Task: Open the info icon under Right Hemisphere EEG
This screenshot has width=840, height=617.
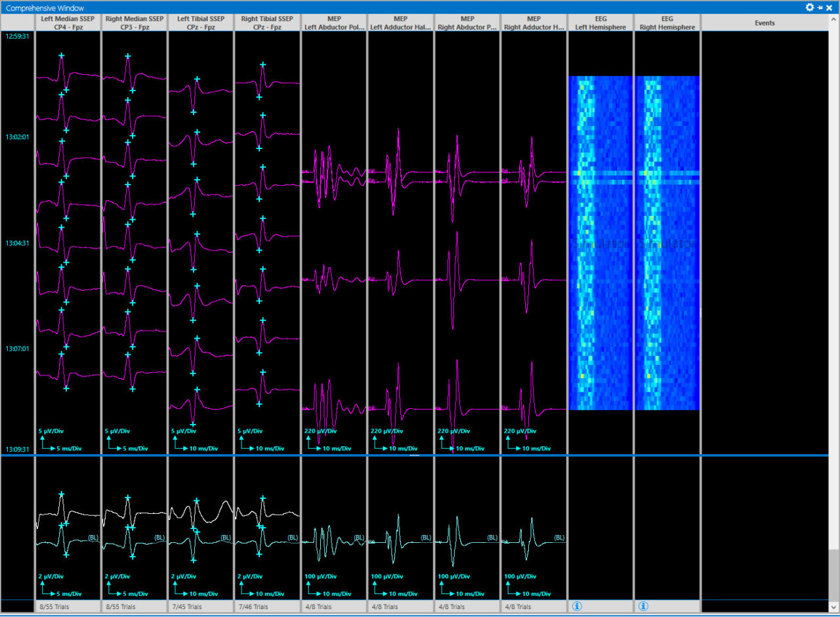Action: [643, 606]
